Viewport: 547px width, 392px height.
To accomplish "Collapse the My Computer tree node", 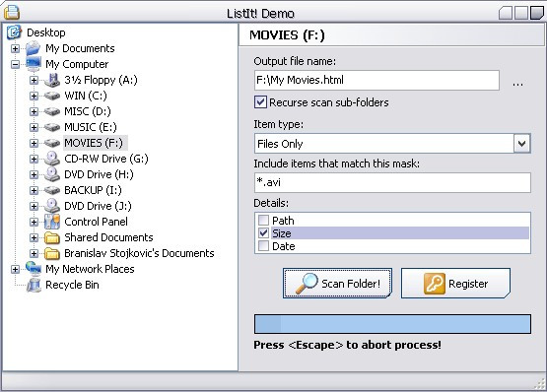I will tap(15, 64).
